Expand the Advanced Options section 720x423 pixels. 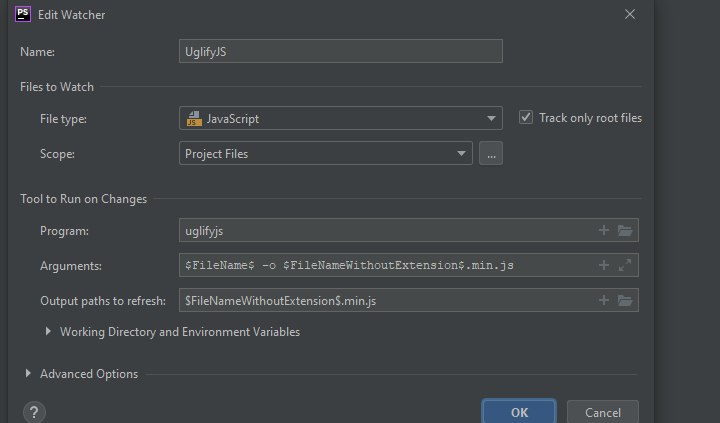pos(28,374)
